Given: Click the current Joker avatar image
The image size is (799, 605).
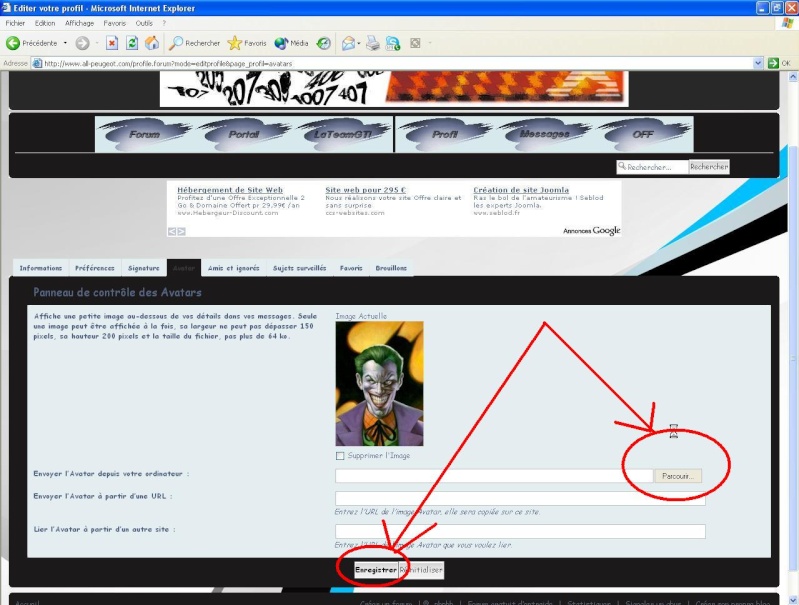Looking at the screenshot, I should (379, 384).
